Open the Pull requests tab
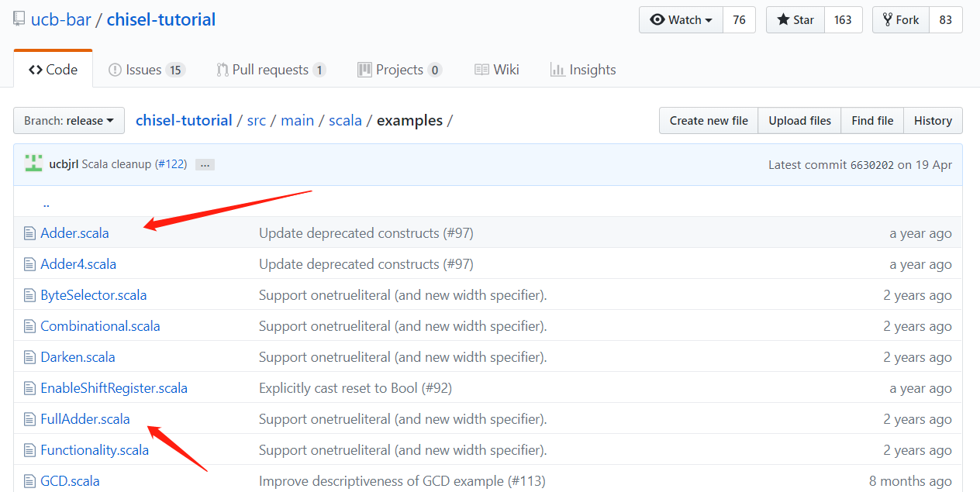The height and width of the screenshot is (492, 980). point(271,70)
